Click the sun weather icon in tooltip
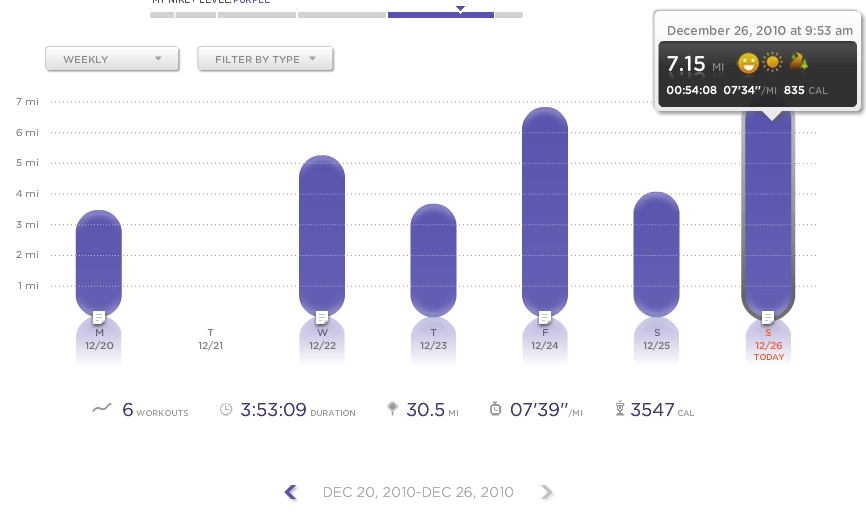866x517 pixels. tap(772, 64)
